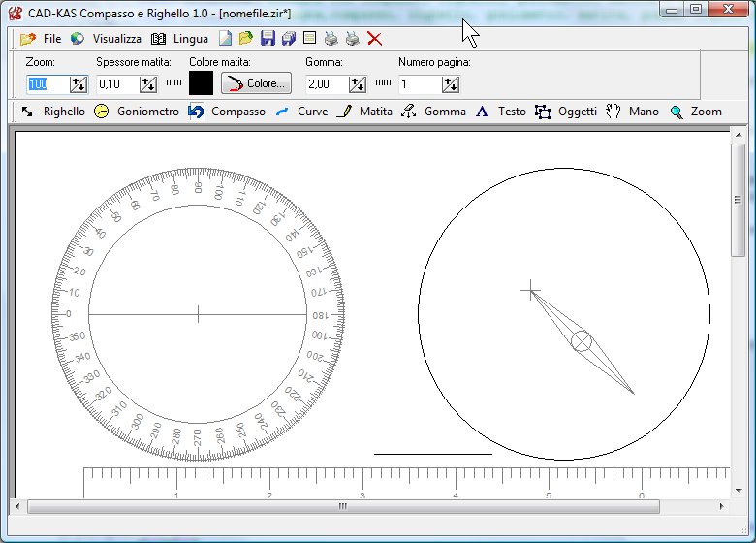The image size is (756, 543).
Task: Click the Gomma size spinner arrows
Action: click(358, 84)
